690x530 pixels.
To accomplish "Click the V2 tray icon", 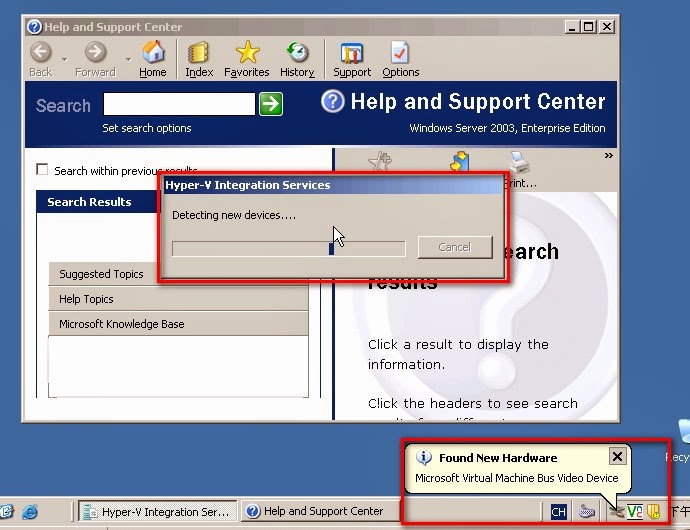I will pyautogui.click(x=635, y=512).
